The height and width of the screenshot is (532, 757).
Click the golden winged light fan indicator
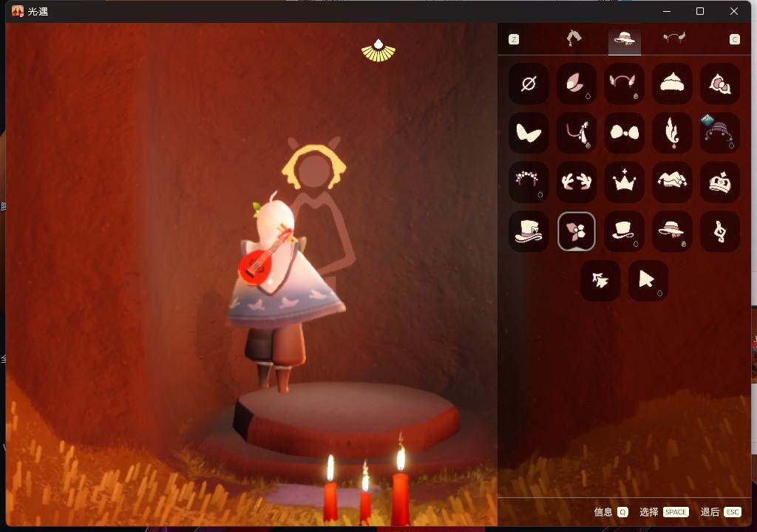(x=378, y=50)
